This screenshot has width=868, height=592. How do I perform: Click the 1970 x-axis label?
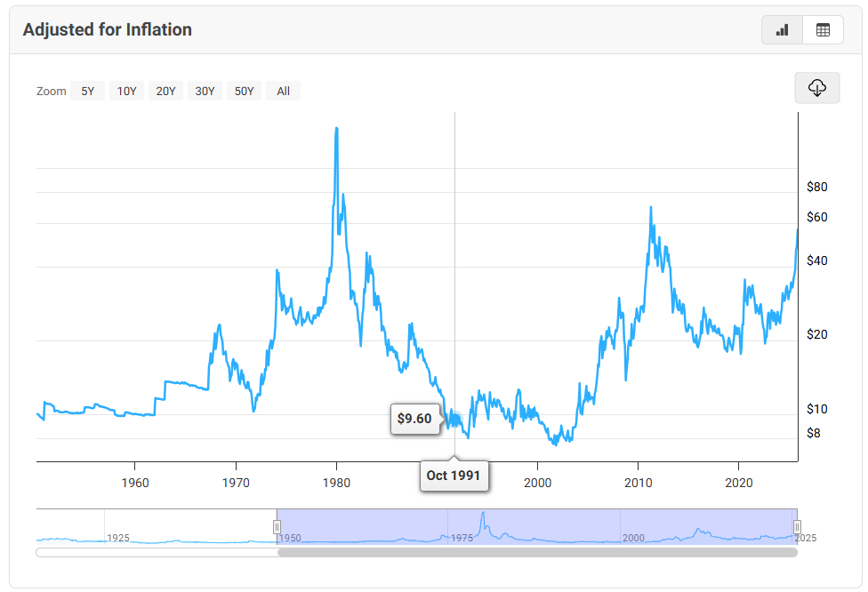tap(236, 483)
